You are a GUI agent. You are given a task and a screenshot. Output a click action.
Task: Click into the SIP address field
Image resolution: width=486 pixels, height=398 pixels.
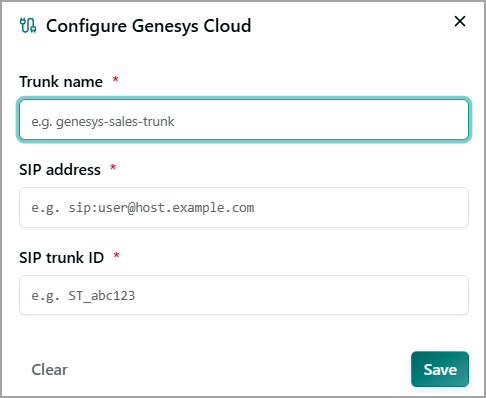pyautogui.click(x=244, y=207)
